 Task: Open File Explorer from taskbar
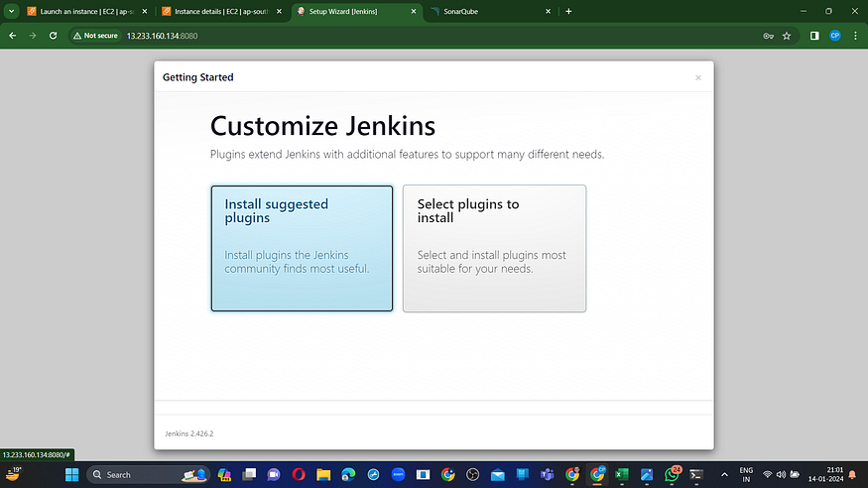coord(323,475)
